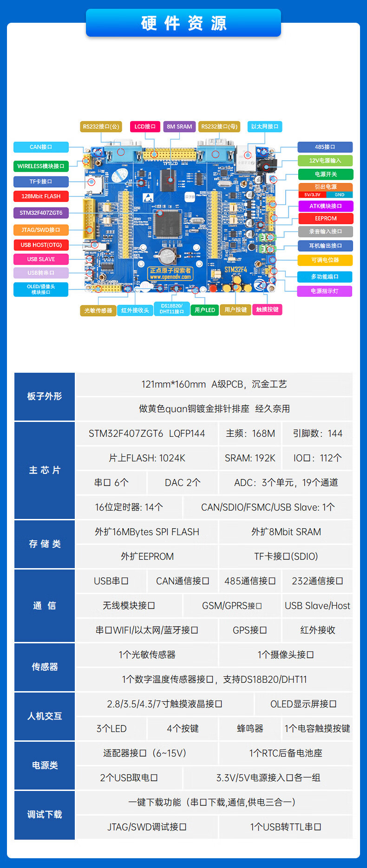The width and height of the screenshot is (367, 868).
Task: Click the magenta ATK模块接口 label
Action: click(325, 206)
